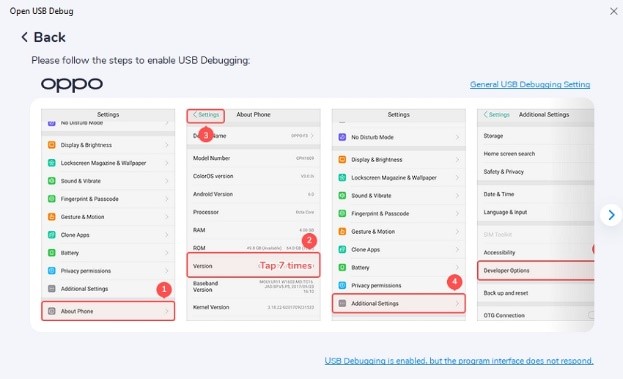
Task: Click the About Phone row icon
Action: (x=52, y=311)
